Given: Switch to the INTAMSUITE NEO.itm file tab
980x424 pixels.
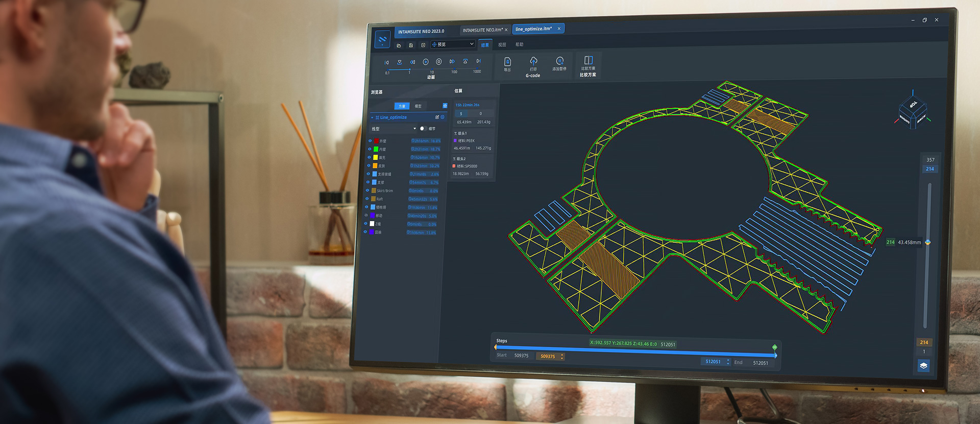Looking at the screenshot, I should (482, 30).
